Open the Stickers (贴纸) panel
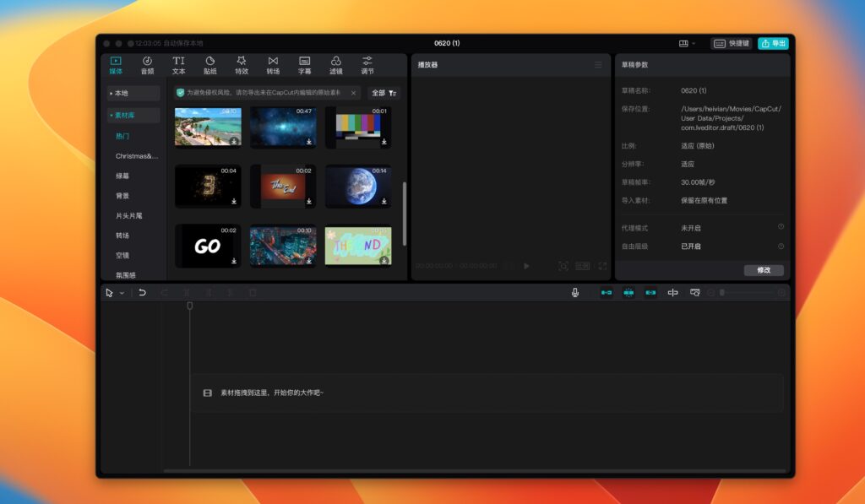This screenshot has height=504, width=865. (x=209, y=64)
